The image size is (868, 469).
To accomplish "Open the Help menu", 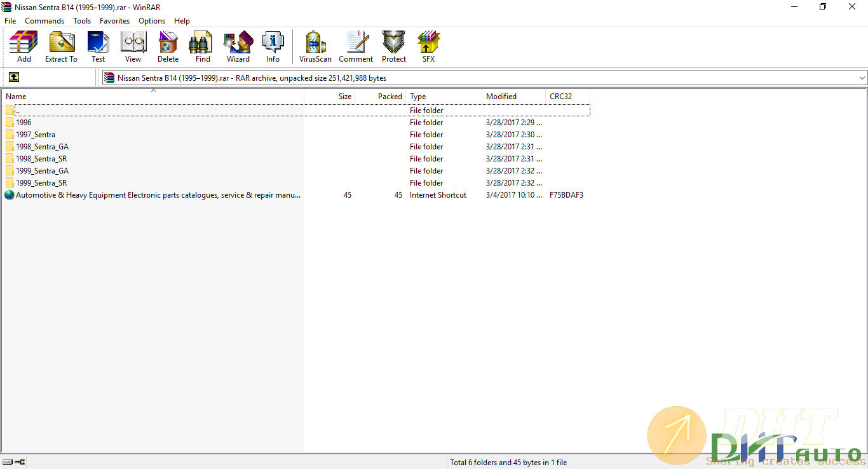I will point(182,21).
